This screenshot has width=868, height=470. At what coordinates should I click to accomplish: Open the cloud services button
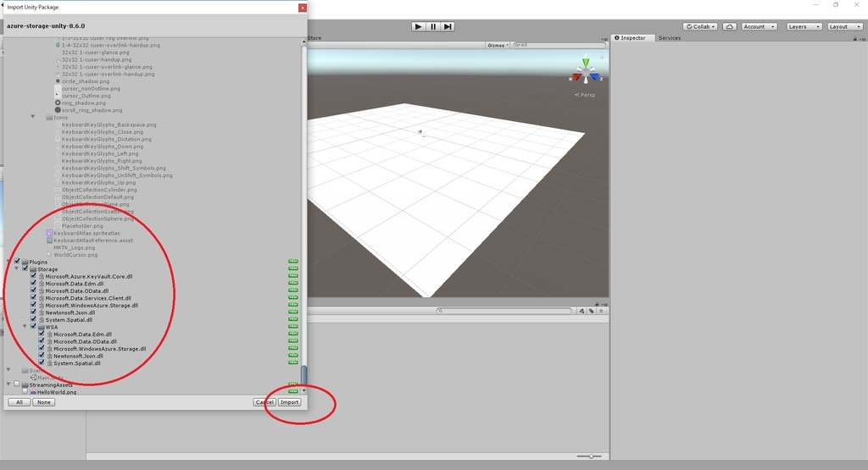coord(730,26)
